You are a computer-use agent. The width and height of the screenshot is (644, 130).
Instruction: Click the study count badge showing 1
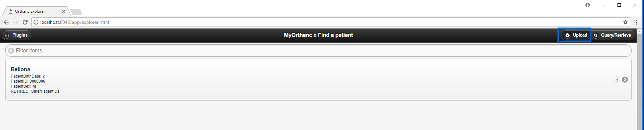pyautogui.click(x=617, y=80)
